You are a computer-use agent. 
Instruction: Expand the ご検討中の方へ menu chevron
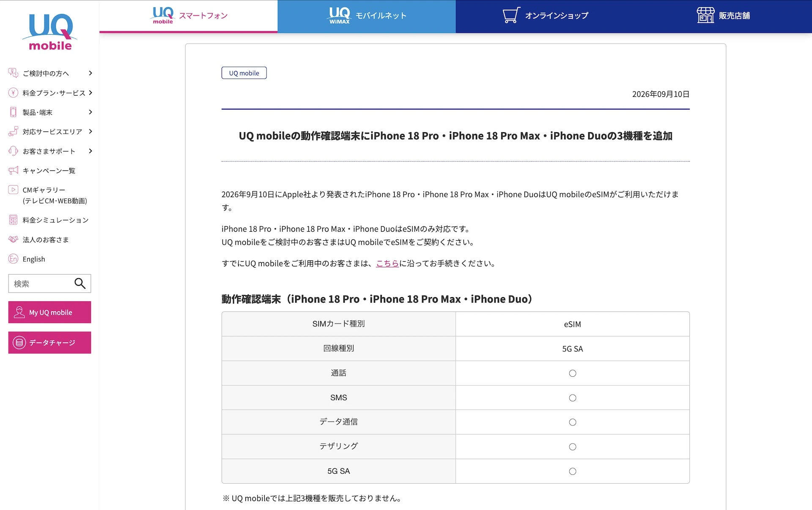click(x=90, y=73)
